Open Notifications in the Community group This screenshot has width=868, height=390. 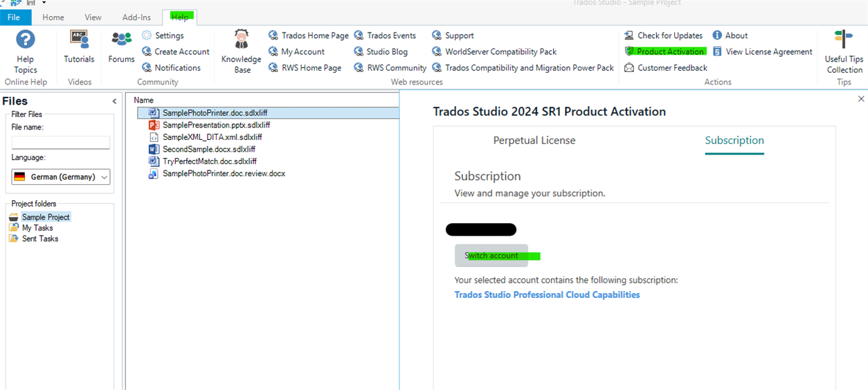(x=172, y=68)
